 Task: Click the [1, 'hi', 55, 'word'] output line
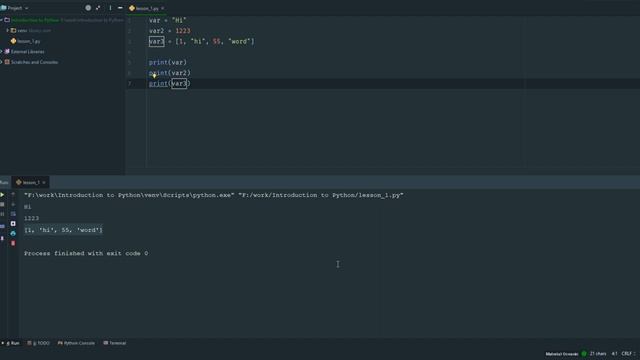[63, 230]
